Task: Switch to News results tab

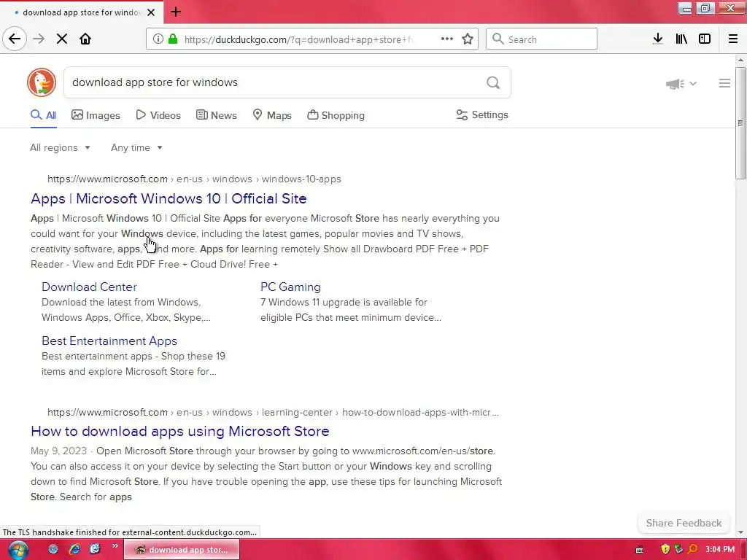Action: pos(216,115)
